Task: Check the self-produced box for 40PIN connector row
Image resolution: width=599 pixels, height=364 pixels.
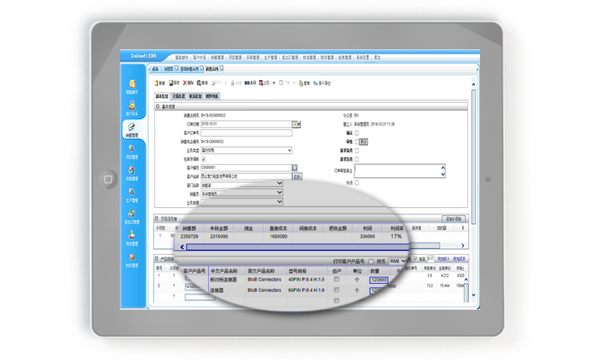Action: click(x=337, y=279)
